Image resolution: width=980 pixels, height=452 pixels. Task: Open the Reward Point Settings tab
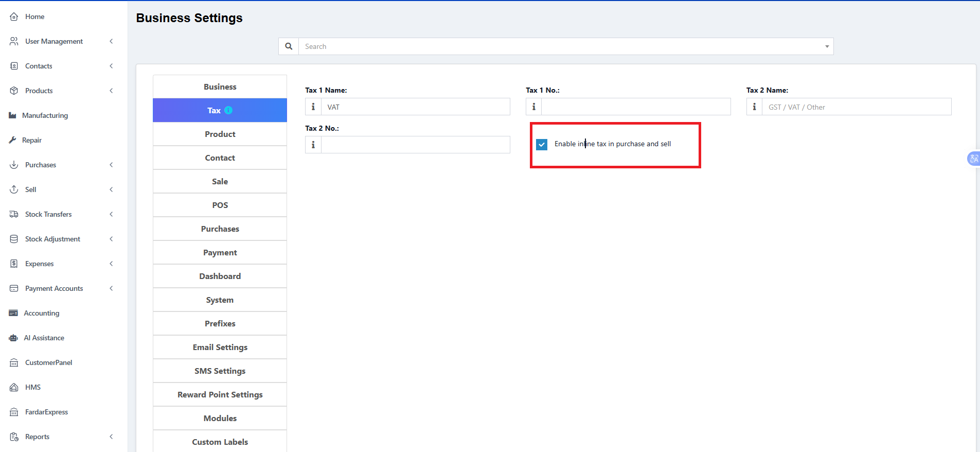point(220,394)
